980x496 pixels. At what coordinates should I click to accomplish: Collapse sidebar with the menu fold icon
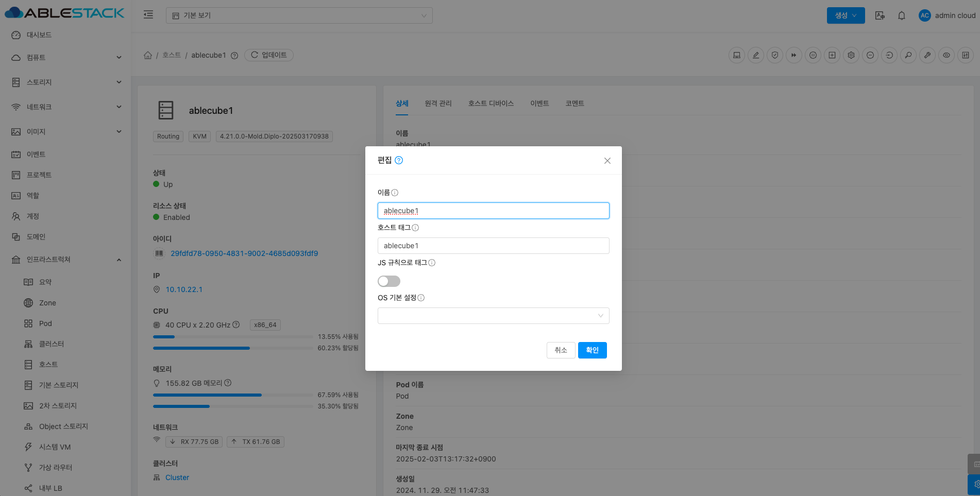(148, 15)
